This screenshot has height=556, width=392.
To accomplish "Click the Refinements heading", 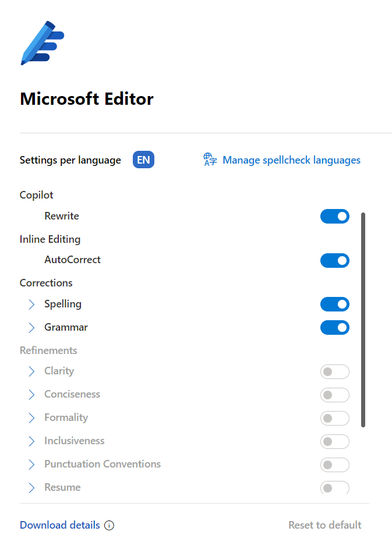I will pyautogui.click(x=48, y=350).
